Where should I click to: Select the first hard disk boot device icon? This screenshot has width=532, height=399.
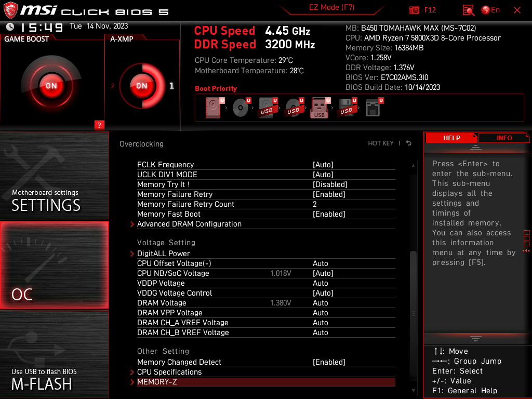[x=214, y=108]
